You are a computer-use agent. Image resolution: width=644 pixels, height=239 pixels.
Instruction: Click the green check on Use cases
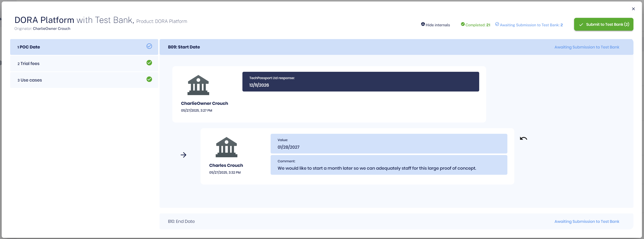(x=149, y=79)
